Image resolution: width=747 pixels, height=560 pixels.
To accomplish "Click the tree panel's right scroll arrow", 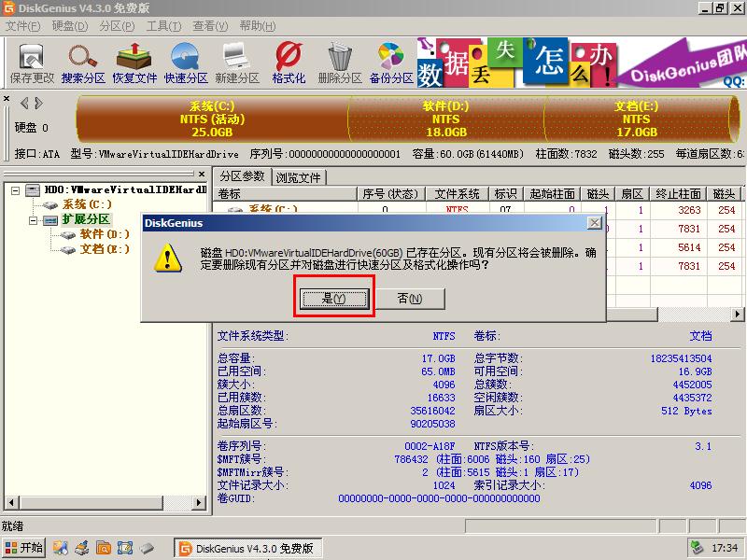I will [200, 502].
